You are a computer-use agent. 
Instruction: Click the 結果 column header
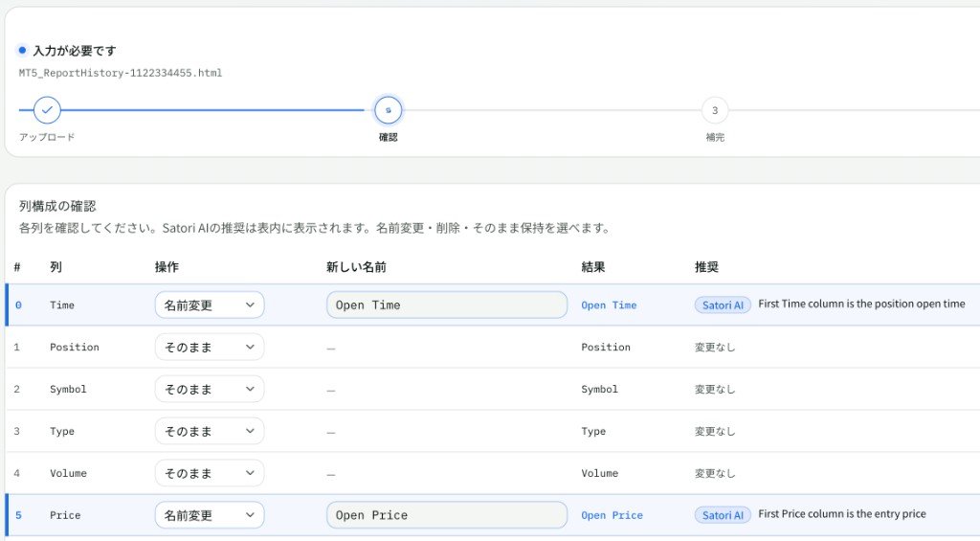pyautogui.click(x=593, y=267)
